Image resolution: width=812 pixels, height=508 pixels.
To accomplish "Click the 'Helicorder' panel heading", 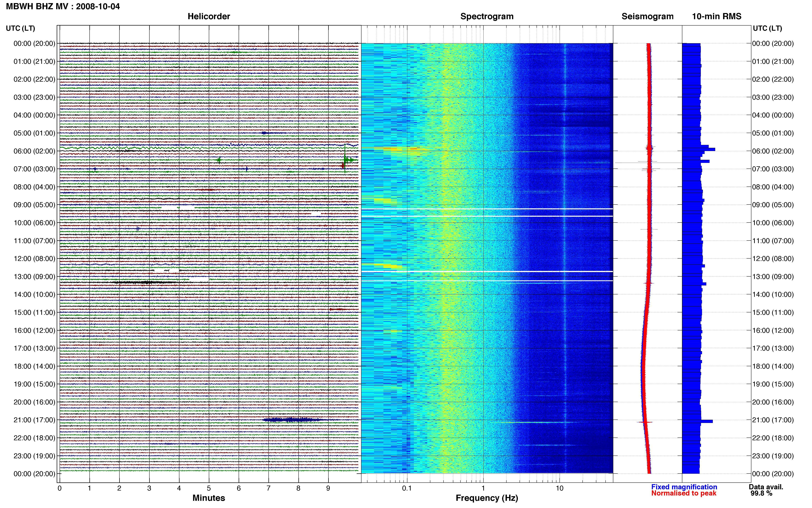I will coord(208,16).
